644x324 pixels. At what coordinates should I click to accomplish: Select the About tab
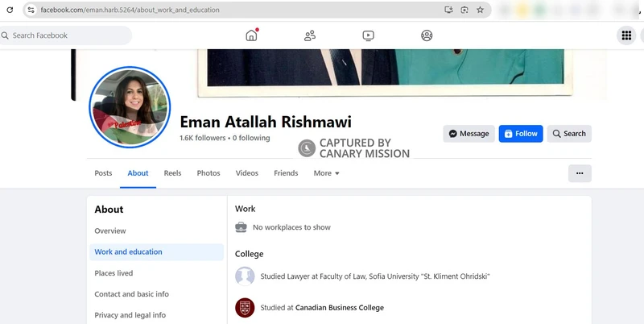coord(138,173)
